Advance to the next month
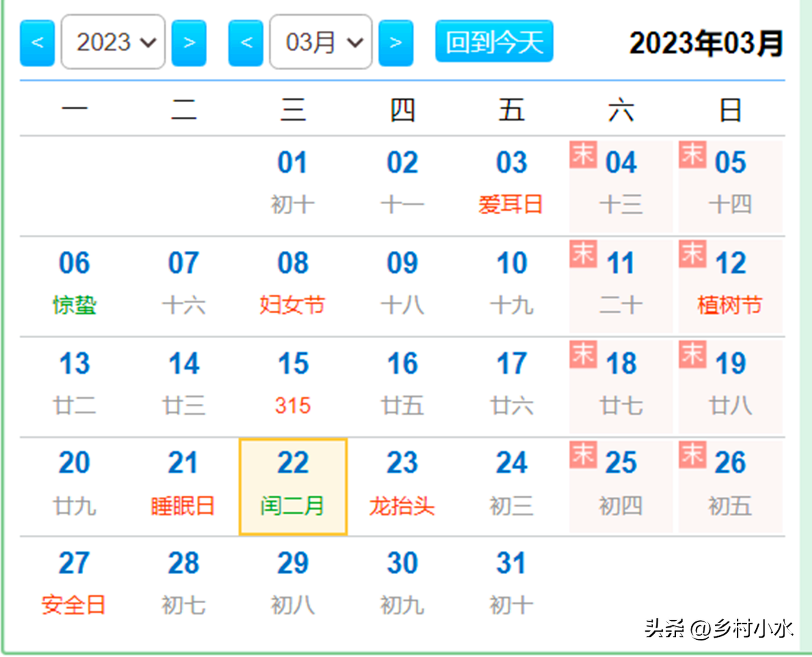 tap(395, 43)
